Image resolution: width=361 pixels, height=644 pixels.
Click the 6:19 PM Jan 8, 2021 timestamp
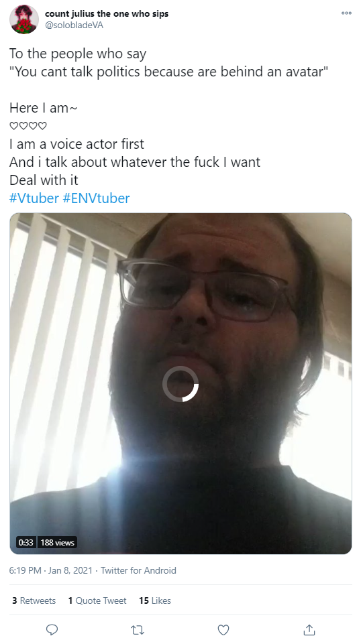point(50,570)
